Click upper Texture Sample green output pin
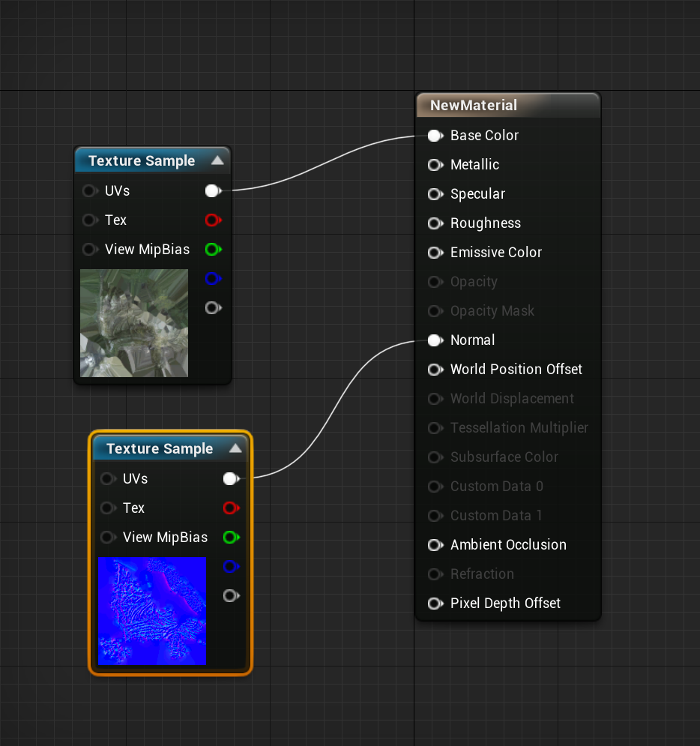 point(213,250)
